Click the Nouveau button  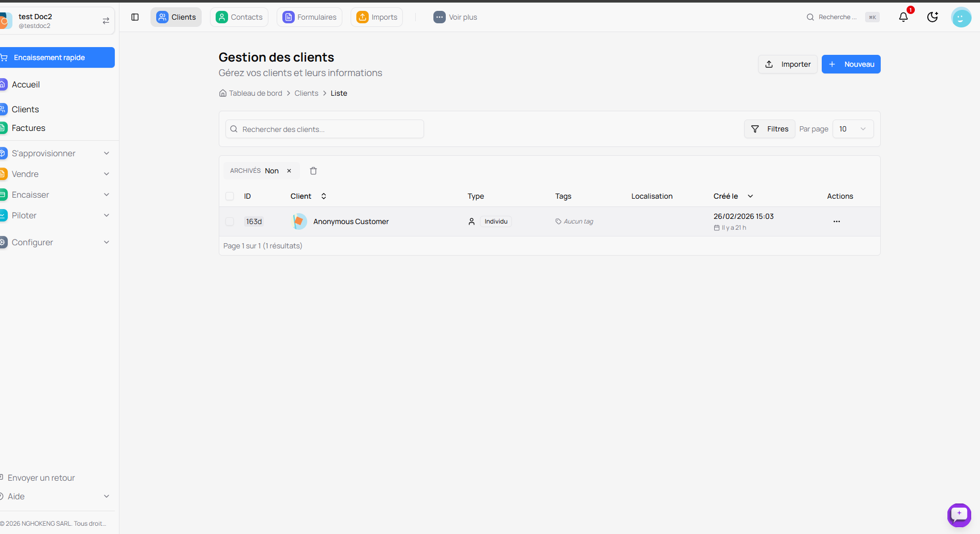[851, 64]
